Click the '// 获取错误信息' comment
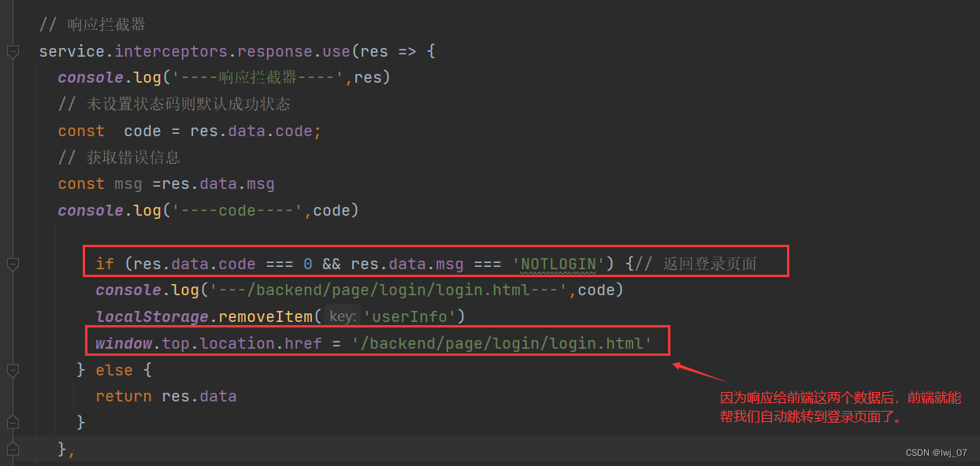The image size is (980, 466). 119,157
